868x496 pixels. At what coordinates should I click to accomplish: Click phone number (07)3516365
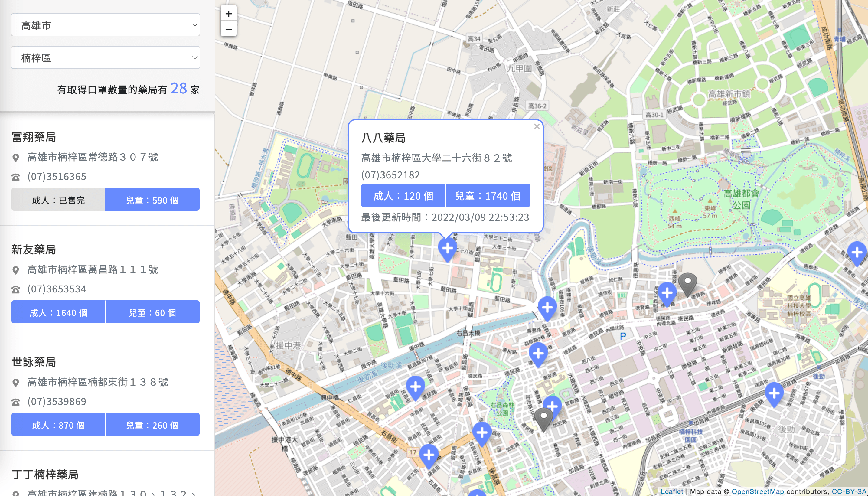click(57, 176)
